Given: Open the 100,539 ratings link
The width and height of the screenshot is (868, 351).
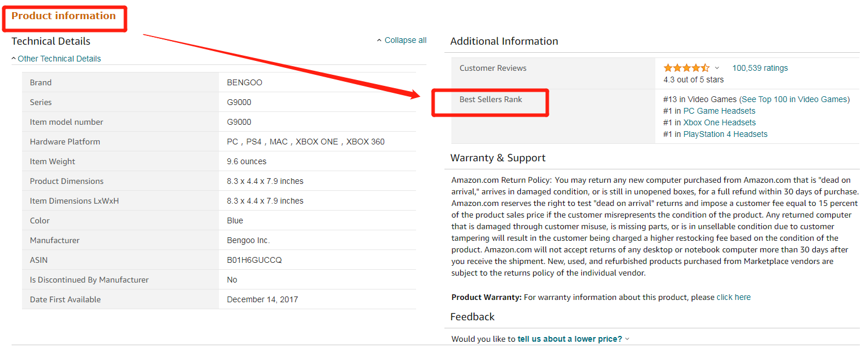Looking at the screenshot, I should click(x=760, y=68).
